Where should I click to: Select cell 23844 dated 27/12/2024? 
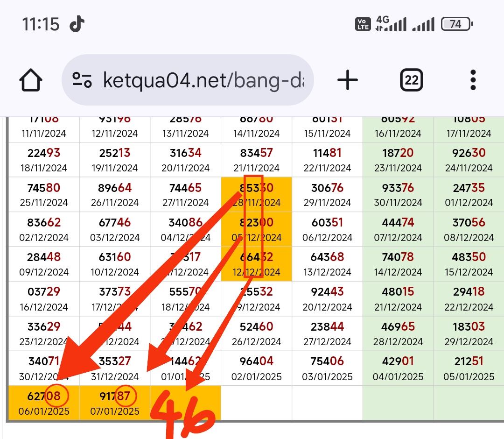click(327, 333)
